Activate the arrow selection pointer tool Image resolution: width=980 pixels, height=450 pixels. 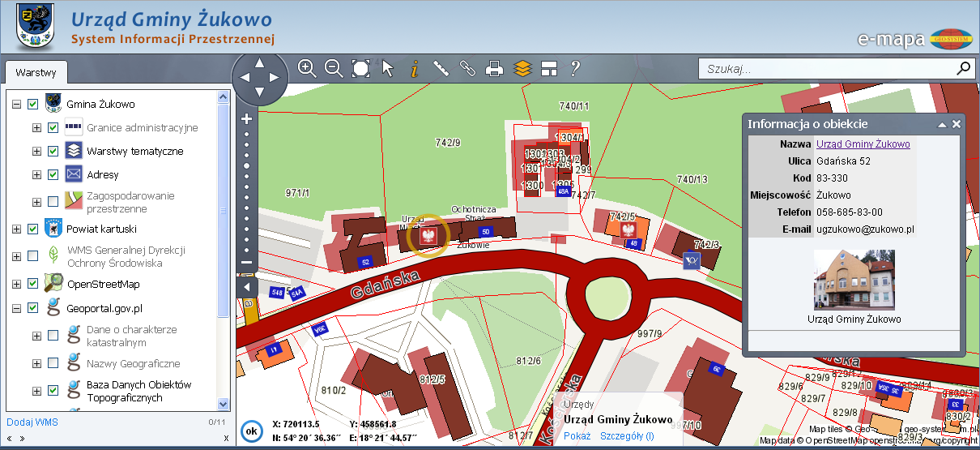click(388, 68)
